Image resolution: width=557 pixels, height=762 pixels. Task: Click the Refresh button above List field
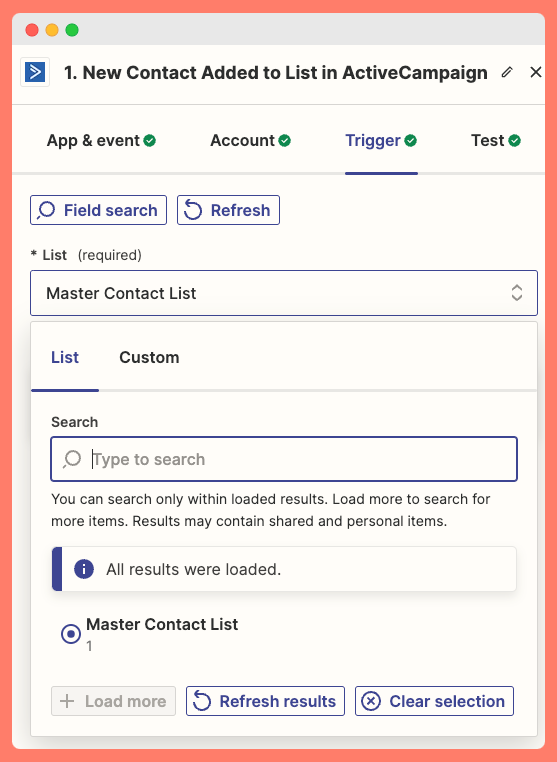coord(228,210)
